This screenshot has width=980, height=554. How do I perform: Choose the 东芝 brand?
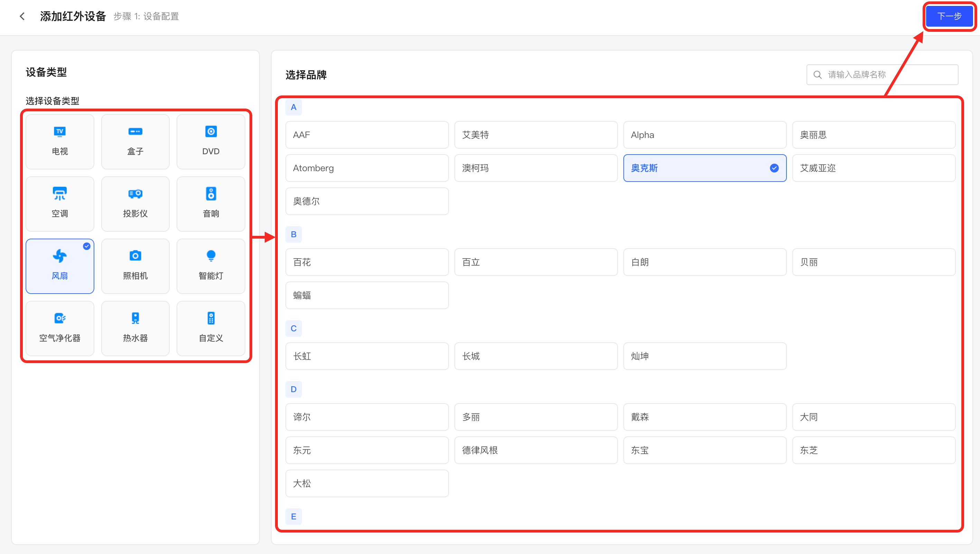tap(874, 450)
